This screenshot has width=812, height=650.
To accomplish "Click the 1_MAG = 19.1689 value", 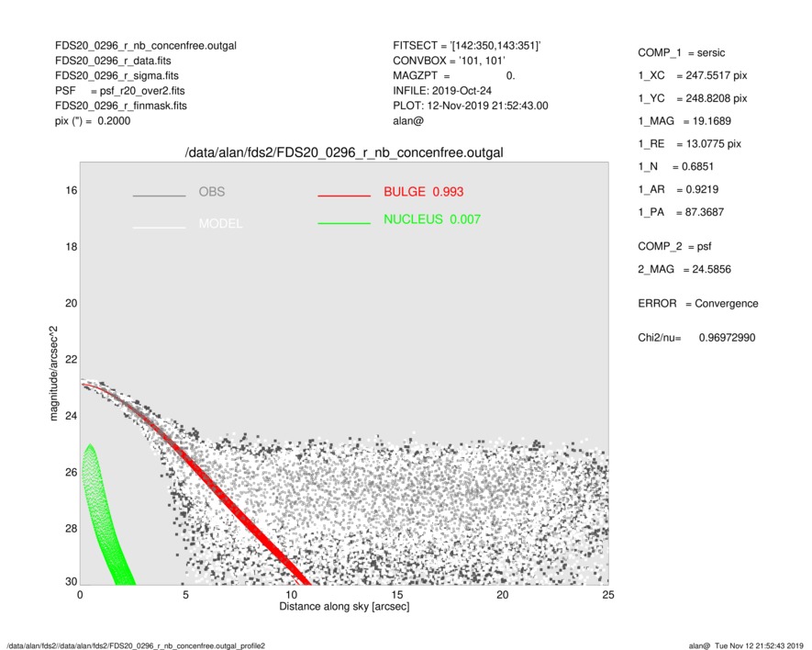I will click(684, 121).
